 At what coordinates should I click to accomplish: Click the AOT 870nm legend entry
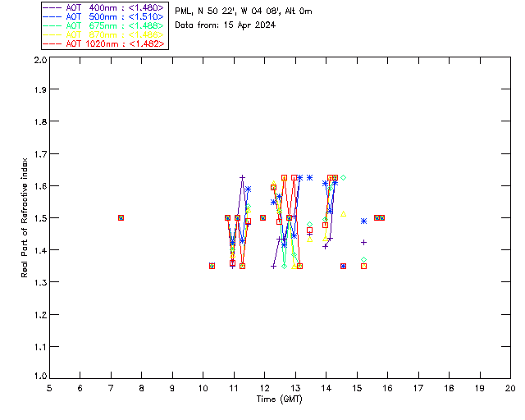point(104,34)
